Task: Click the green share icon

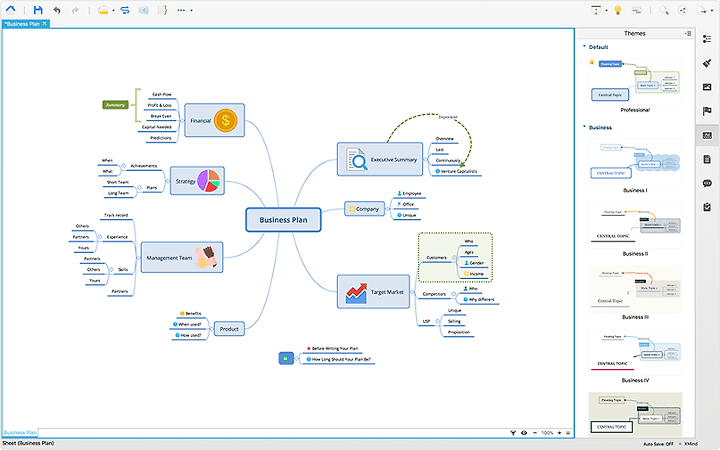Action: point(683,10)
